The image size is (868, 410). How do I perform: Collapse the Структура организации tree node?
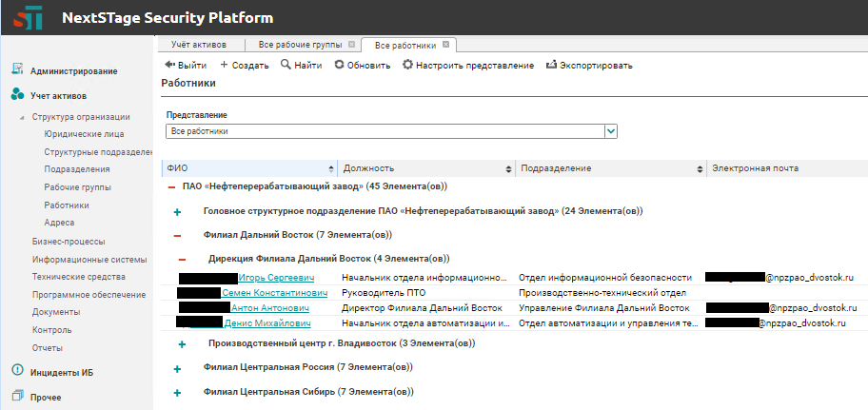[x=21, y=117]
